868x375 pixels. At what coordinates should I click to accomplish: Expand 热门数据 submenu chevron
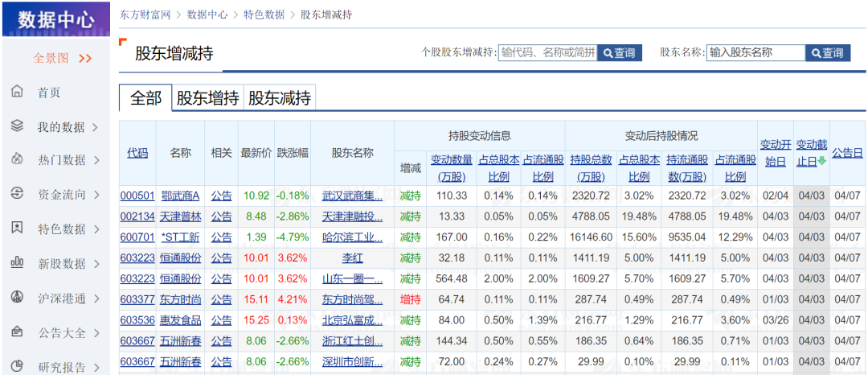tap(97, 161)
